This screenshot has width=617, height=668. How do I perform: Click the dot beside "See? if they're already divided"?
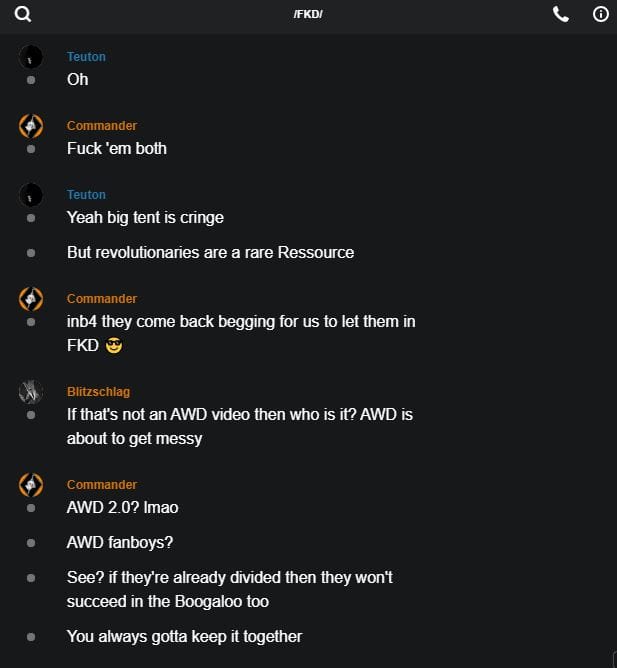31,578
